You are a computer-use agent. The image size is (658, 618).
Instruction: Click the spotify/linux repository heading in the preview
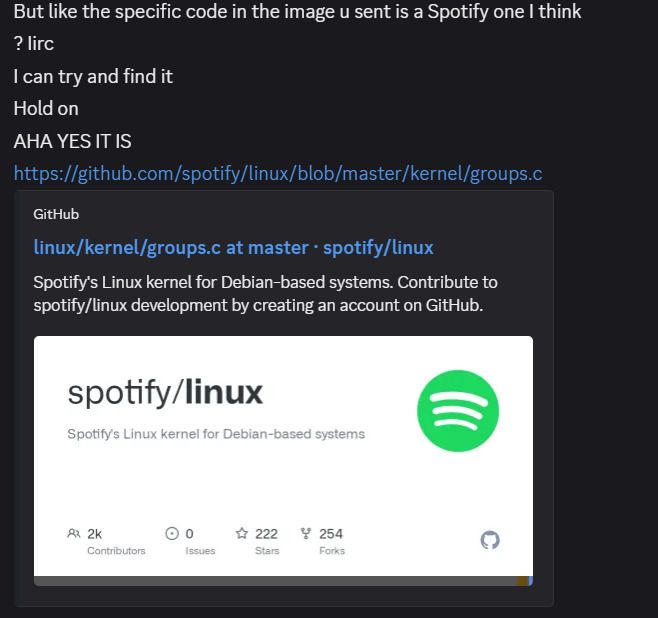click(165, 393)
